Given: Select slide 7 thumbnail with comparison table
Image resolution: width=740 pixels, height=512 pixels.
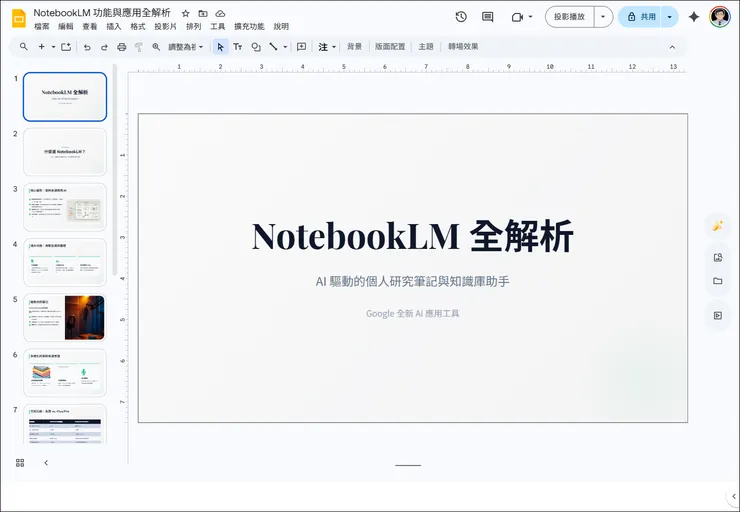Looking at the screenshot, I should 65,424.
